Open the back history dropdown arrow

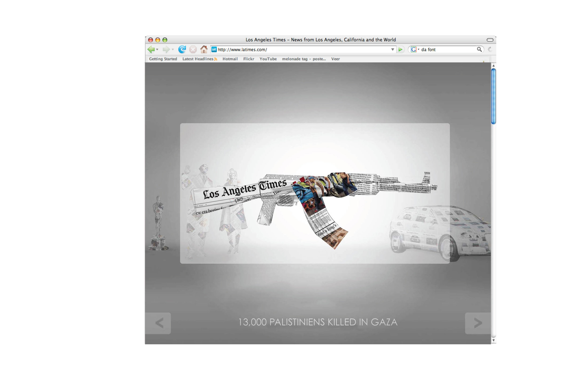[157, 50]
